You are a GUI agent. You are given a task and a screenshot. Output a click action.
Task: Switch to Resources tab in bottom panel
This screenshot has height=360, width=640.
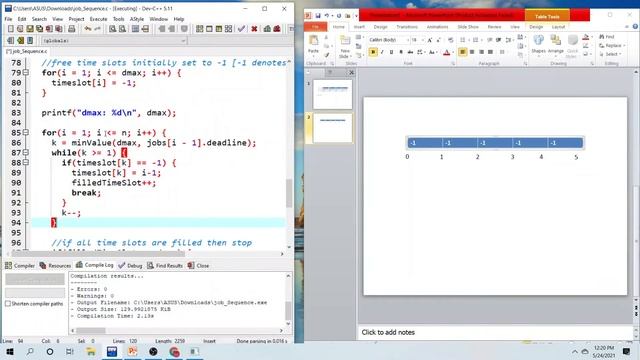(x=55, y=266)
